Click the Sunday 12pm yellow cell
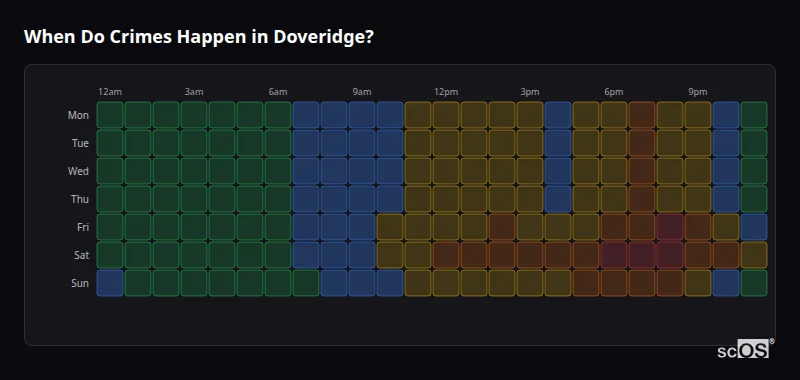Viewport: 800px width, 380px height. (446, 283)
